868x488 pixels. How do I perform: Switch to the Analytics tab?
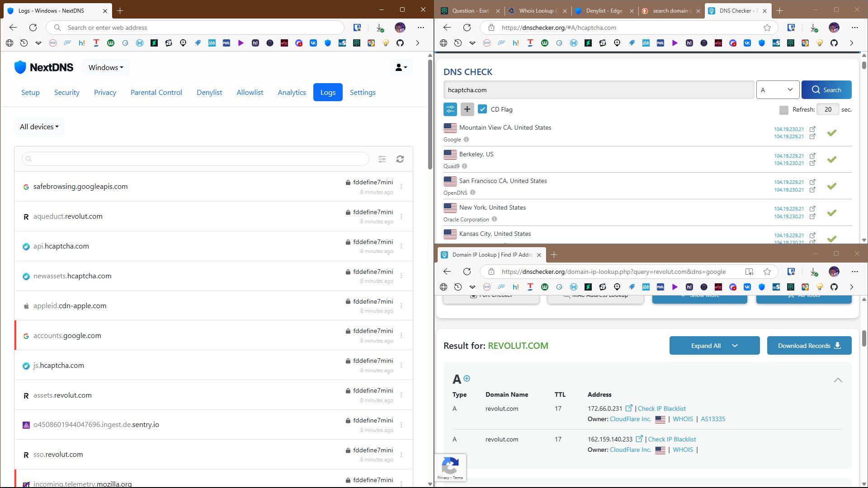pyautogui.click(x=292, y=92)
